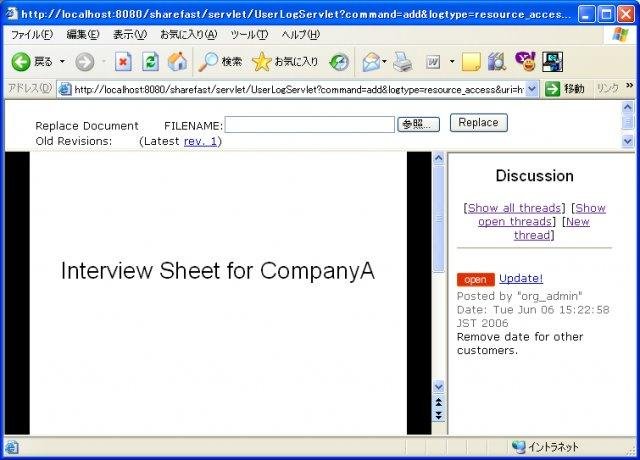
Task: Click the Interview Sheet for CompanyA slide
Action: click(x=218, y=293)
